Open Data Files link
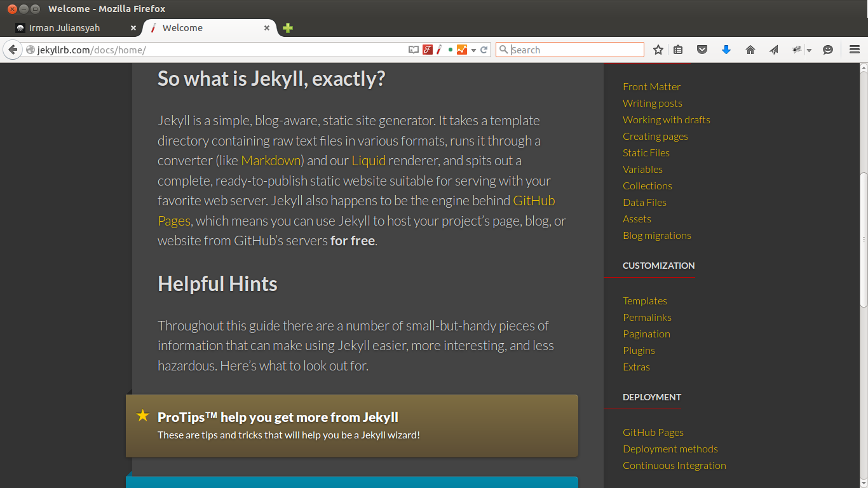 pyautogui.click(x=644, y=202)
